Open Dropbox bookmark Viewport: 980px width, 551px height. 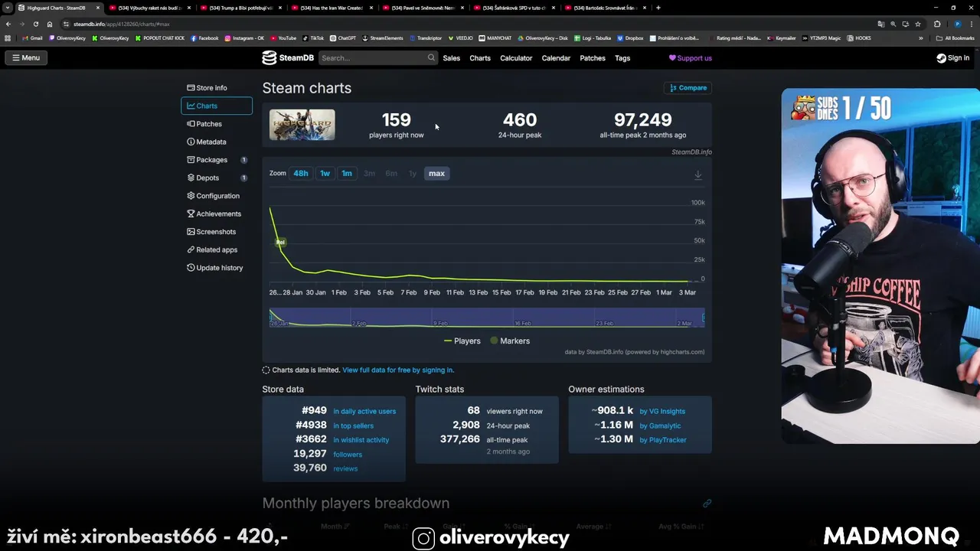tap(630, 37)
